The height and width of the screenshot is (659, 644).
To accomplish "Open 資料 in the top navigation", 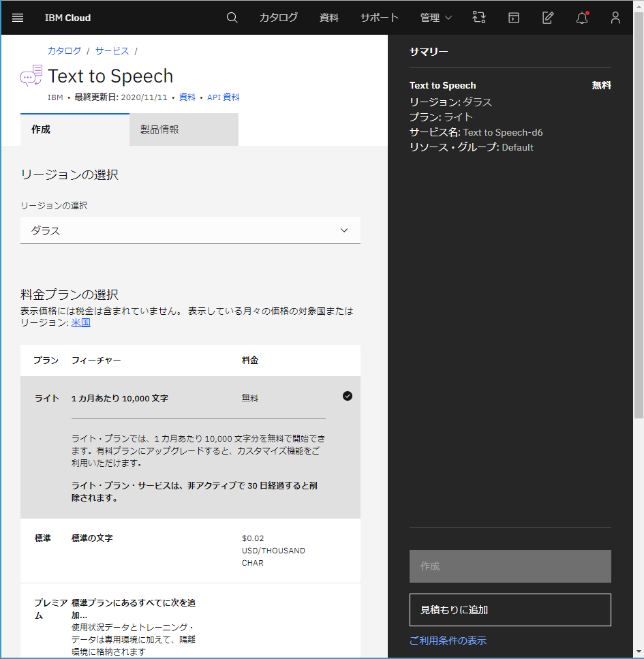I will (328, 18).
